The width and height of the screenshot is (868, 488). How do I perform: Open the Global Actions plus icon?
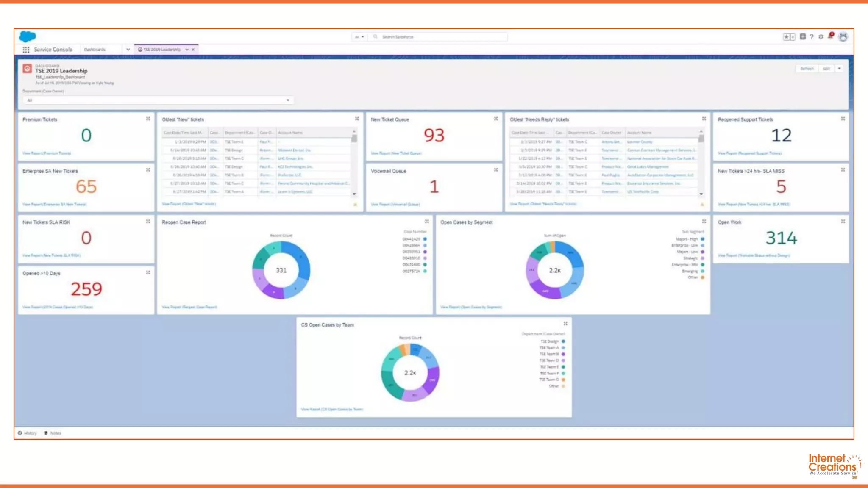[803, 37]
